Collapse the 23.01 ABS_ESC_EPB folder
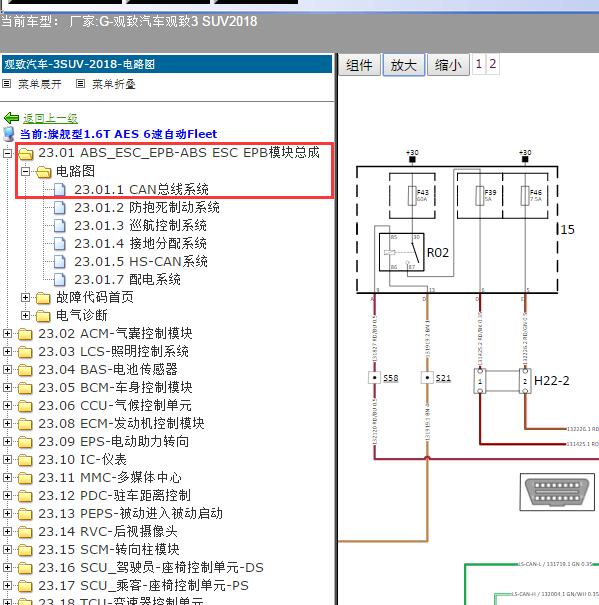This screenshot has height=605, width=599. click(7, 154)
